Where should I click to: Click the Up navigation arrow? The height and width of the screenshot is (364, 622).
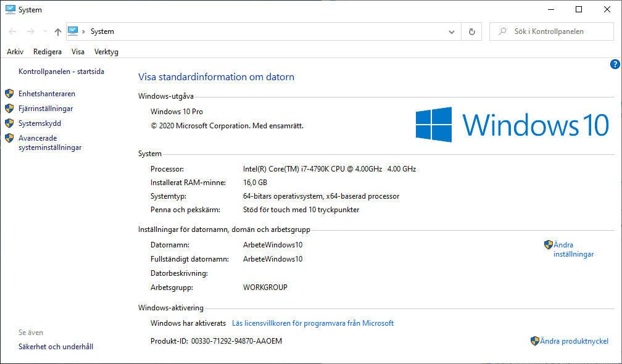[x=57, y=31]
